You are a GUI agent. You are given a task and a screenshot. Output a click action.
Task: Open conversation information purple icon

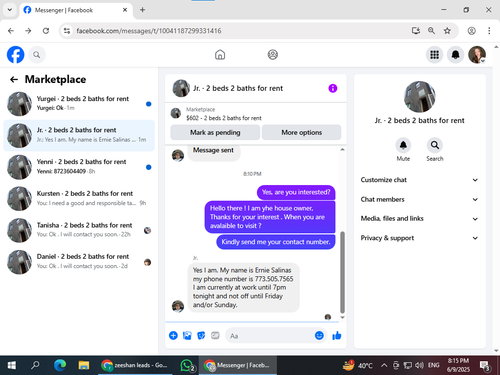click(x=333, y=88)
